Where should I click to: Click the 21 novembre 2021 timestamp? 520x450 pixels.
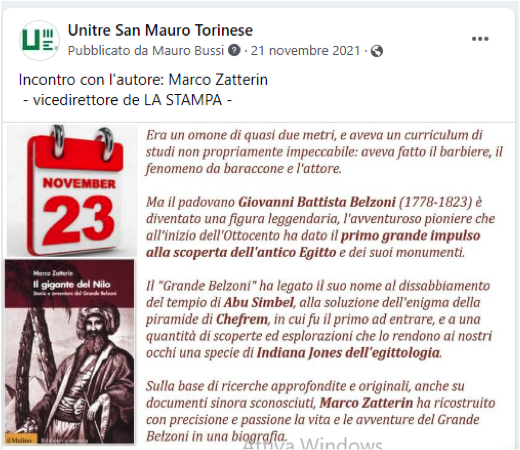[305, 51]
